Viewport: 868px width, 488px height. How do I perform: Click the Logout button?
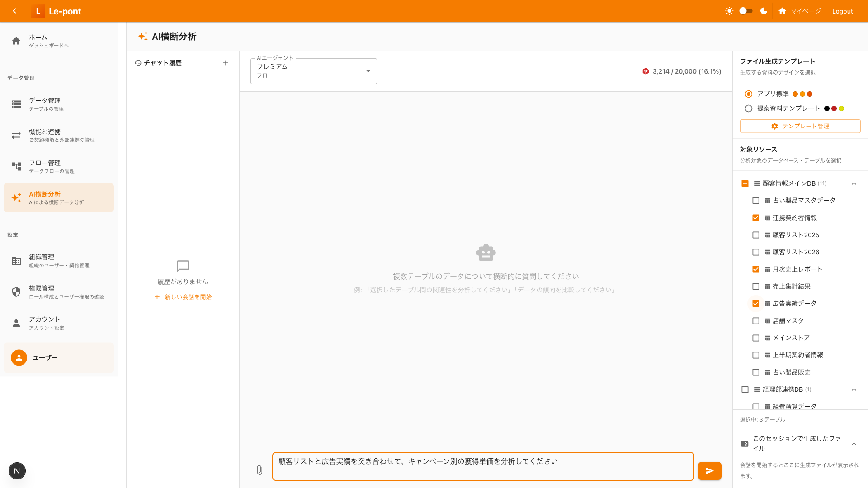click(x=842, y=11)
